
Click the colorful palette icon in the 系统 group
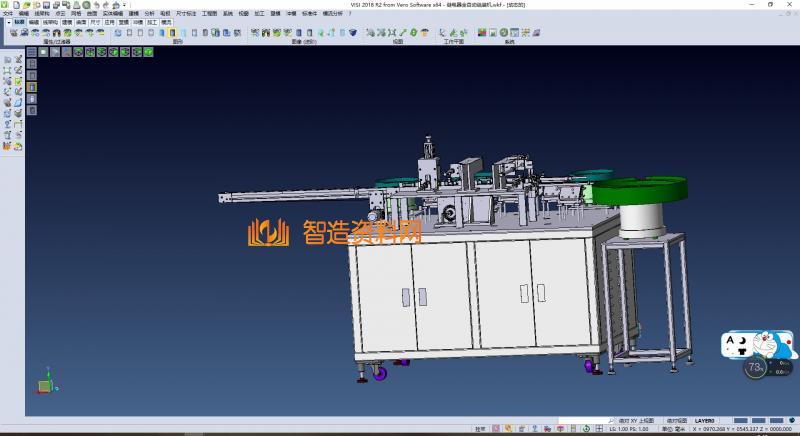pos(482,33)
